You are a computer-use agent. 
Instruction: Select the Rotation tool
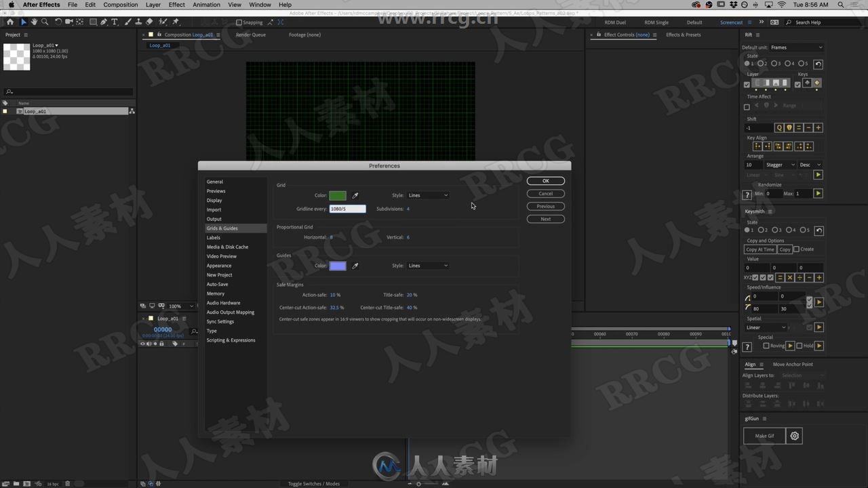[x=58, y=22]
